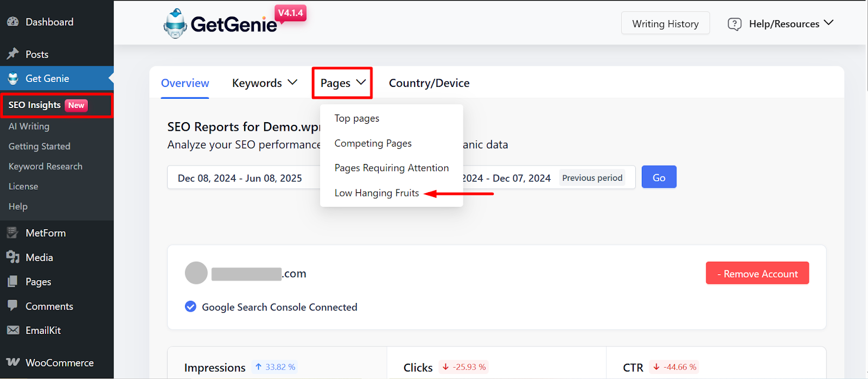
Task: Open License submenu link
Action: point(23,186)
